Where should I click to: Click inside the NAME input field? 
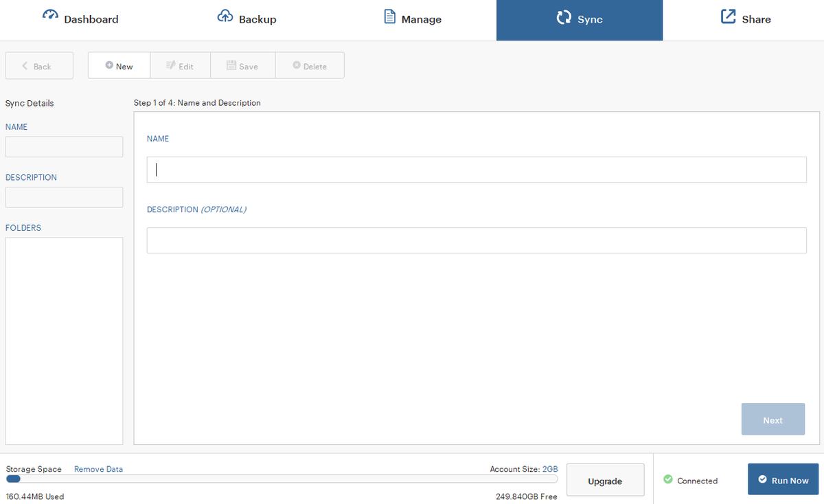[477, 169]
